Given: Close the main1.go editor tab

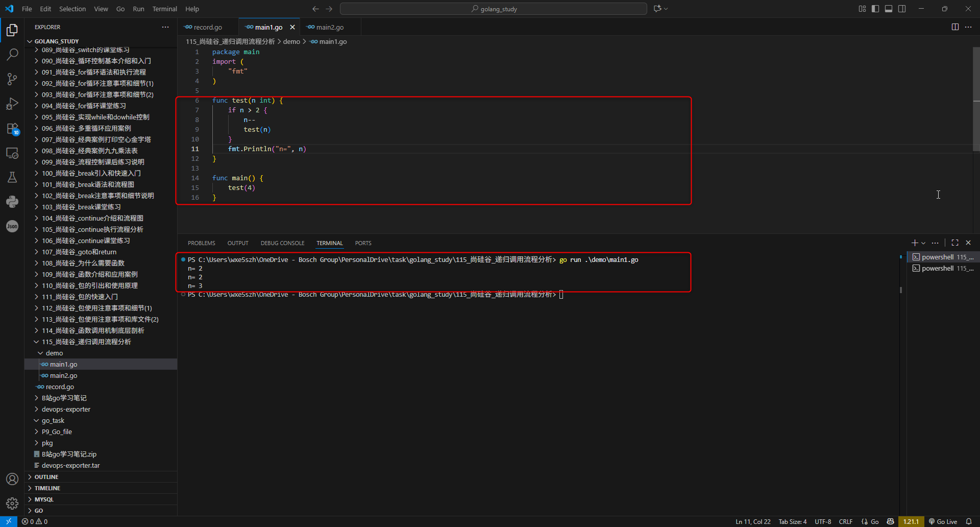Looking at the screenshot, I should pos(292,27).
